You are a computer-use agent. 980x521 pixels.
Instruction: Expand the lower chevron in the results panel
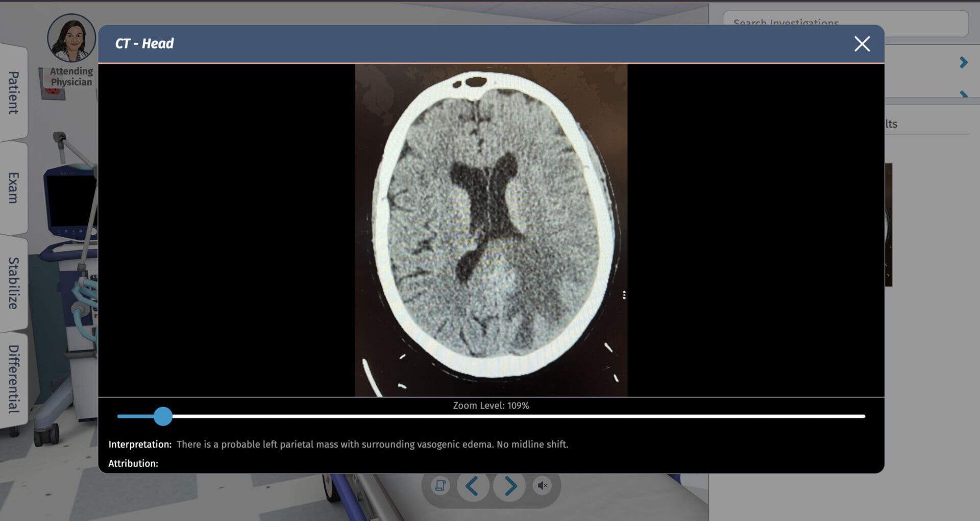(963, 94)
